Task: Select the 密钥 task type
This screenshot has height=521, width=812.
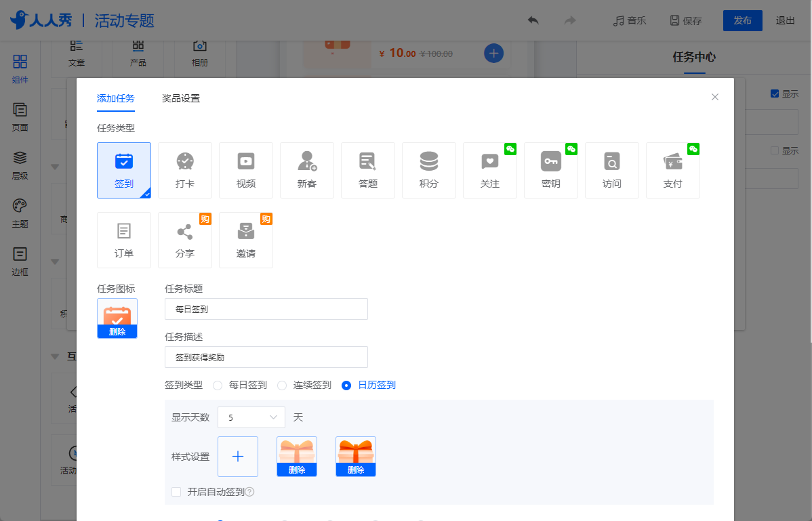Action: [x=551, y=170]
